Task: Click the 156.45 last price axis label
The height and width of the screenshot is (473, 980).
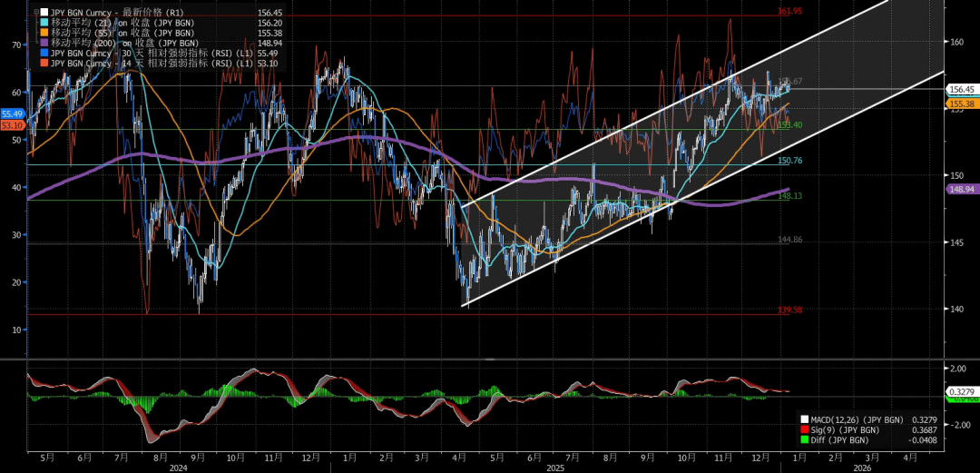Action: [961, 90]
